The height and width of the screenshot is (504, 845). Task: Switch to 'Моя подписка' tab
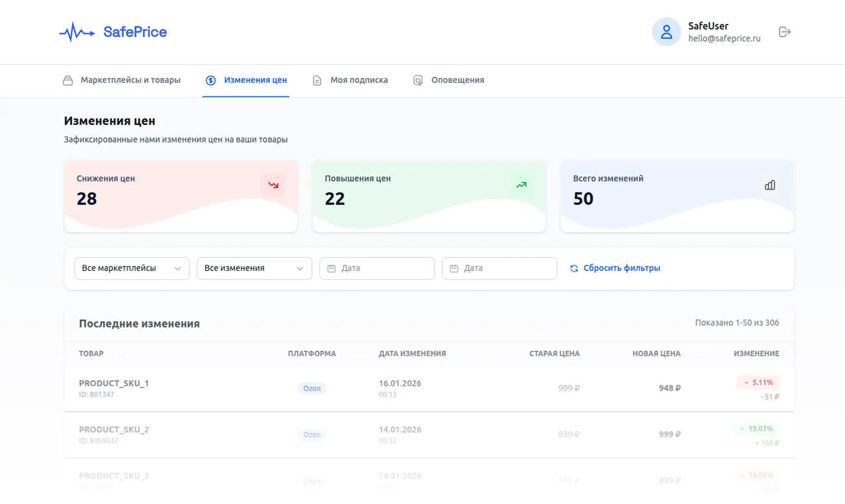pos(351,80)
